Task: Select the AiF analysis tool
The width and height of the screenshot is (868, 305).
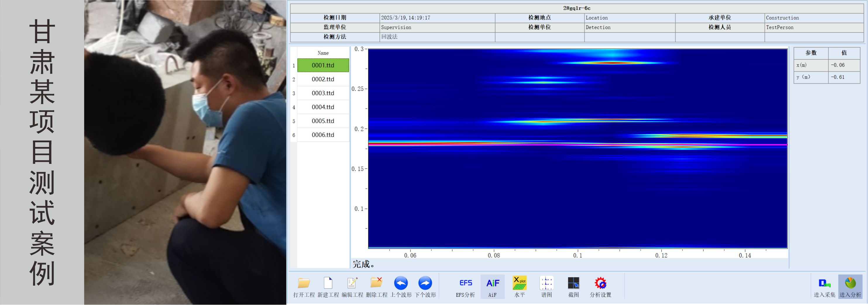Action: (x=492, y=283)
